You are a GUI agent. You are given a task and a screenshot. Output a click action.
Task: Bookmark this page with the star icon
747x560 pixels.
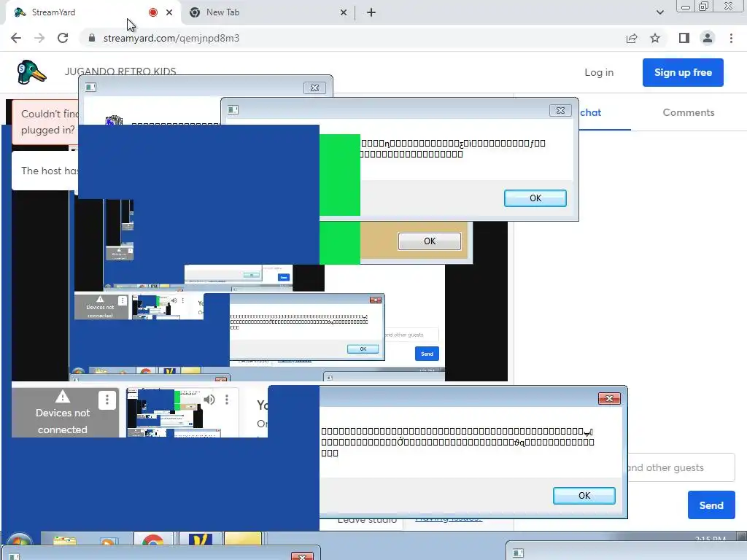tap(655, 38)
